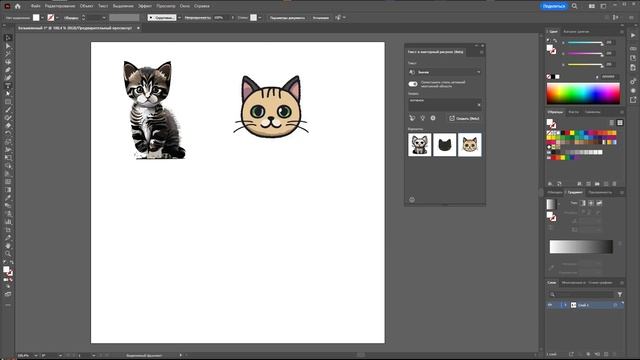Switch Swatches panel to list view

(x=611, y=122)
